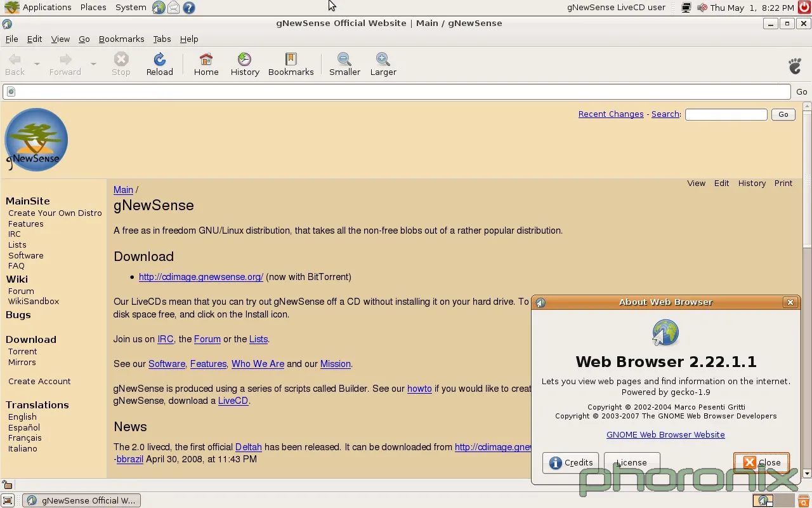This screenshot has height=508, width=812.
Task: Open the IRC link in page body
Action: (165, 339)
